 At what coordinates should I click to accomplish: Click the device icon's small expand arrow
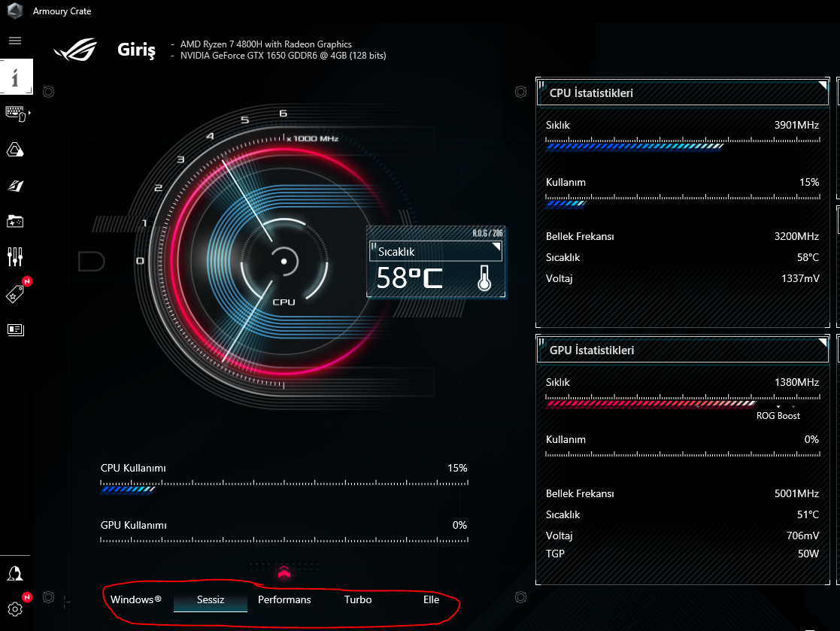(x=29, y=113)
